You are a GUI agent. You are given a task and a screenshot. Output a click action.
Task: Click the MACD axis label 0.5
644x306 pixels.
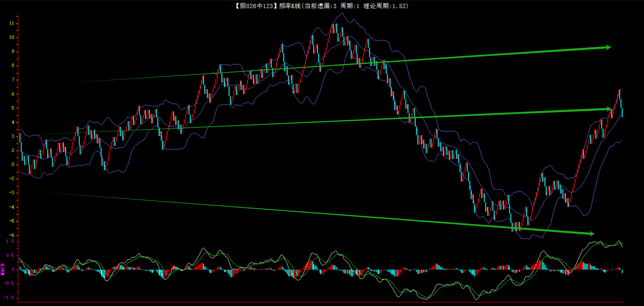(10, 255)
